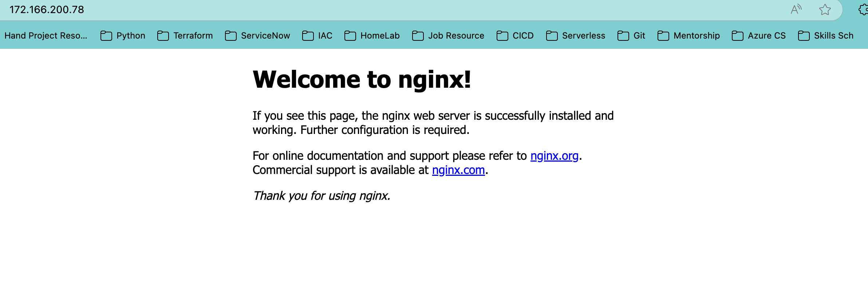
Task: Follow the nginx.com commercial support link
Action: click(458, 170)
